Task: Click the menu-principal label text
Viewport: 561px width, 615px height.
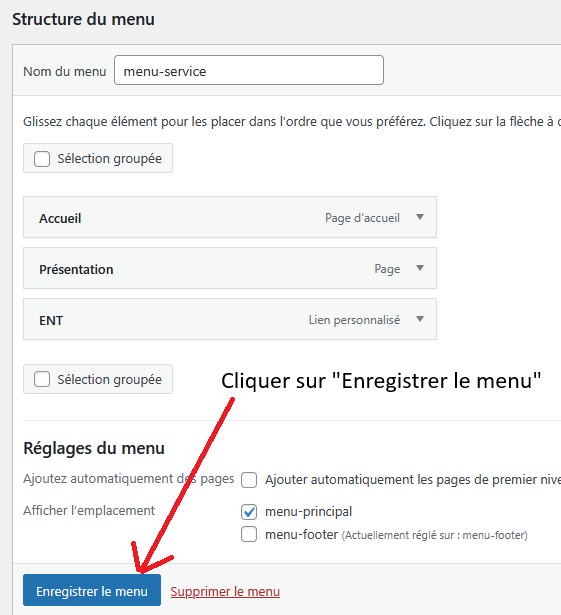Action: (308, 512)
